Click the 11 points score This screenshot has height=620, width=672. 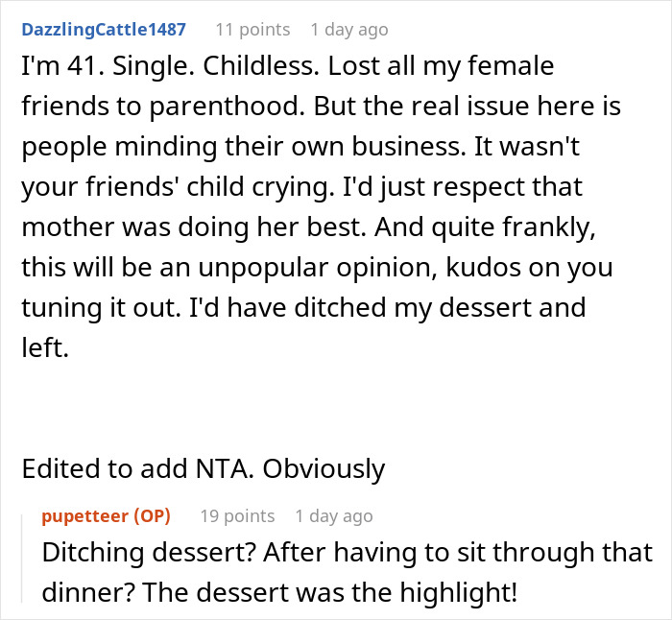(x=252, y=30)
